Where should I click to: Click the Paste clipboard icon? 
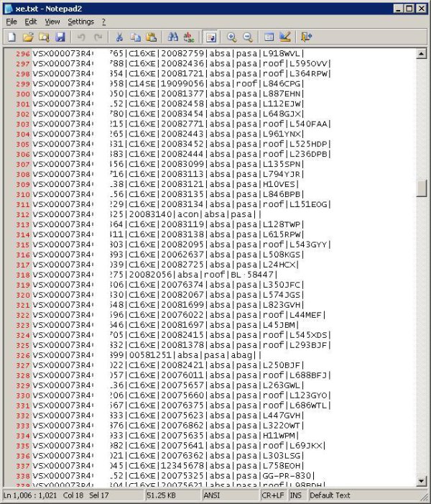151,37
